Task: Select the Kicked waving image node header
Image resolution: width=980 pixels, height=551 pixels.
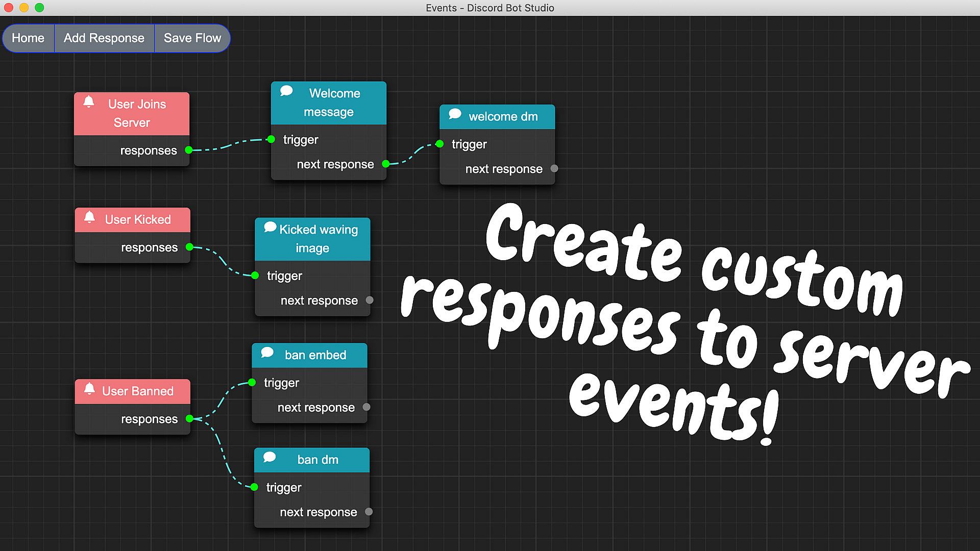Action: click(x=312, y=239)
